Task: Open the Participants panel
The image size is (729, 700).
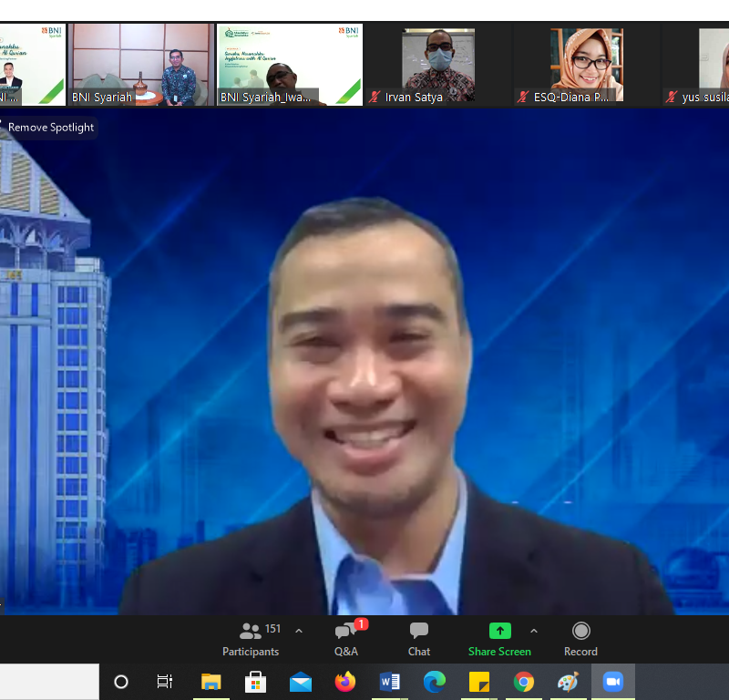Action: click(x=251, y=639)
